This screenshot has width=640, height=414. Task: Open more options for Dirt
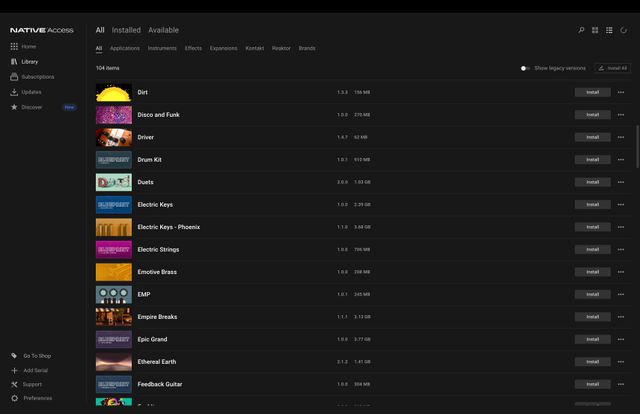click(x=621, y=92)
